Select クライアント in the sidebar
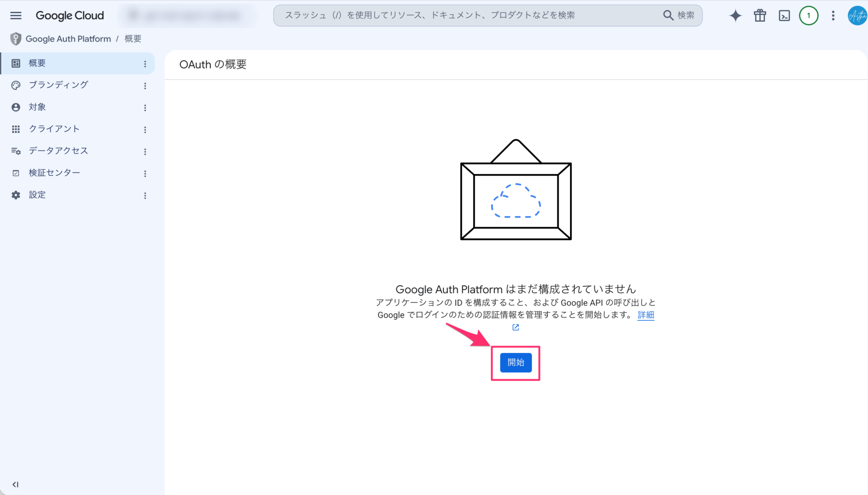The image size is (868, 495). (77, 129)
